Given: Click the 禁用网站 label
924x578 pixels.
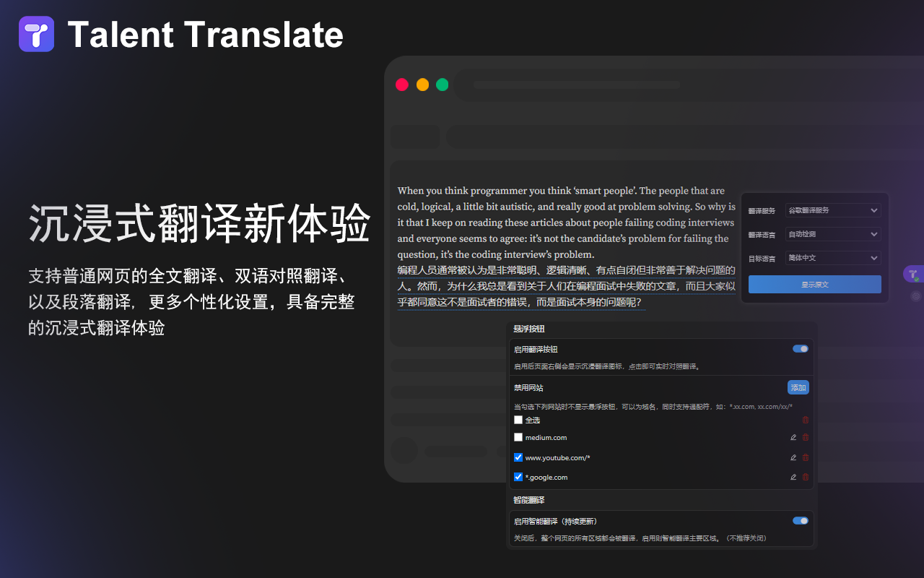Looking at the screenshot, I should coord(528,388).
